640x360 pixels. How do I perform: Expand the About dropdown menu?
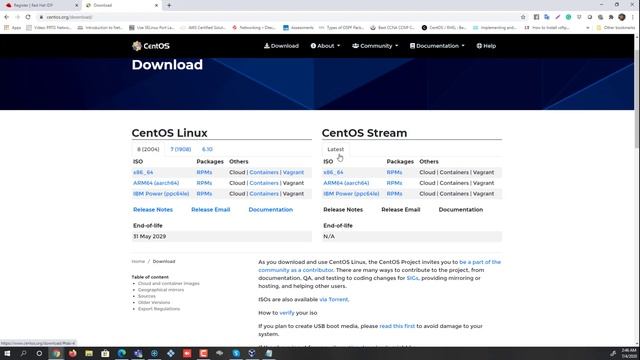click(x=325, y=46)
